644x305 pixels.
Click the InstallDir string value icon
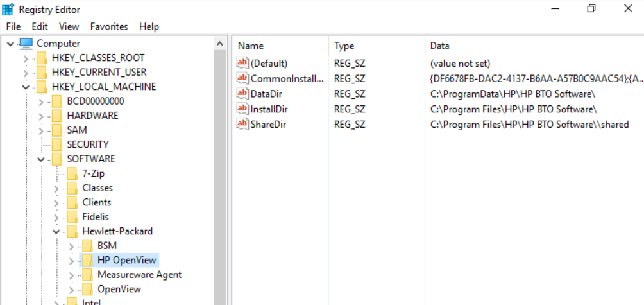242,109
